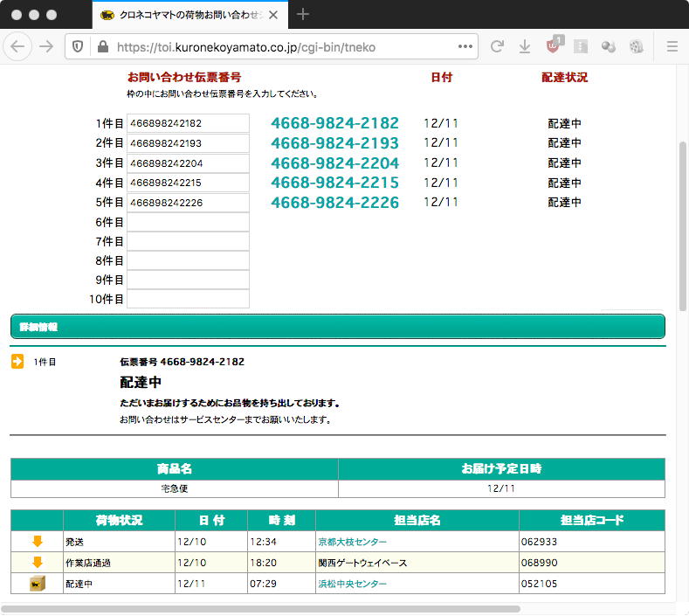Click the horizontal scrollbar at bottom

262,608
